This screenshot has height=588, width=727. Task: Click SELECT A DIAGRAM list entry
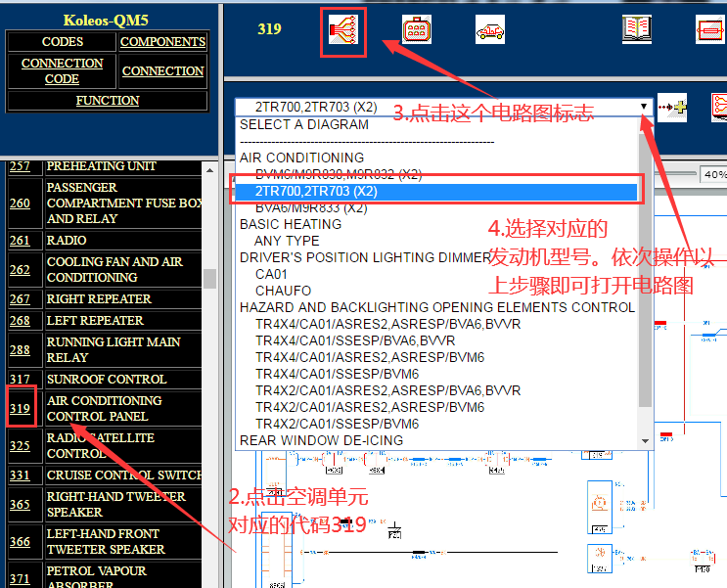[304, 124]
